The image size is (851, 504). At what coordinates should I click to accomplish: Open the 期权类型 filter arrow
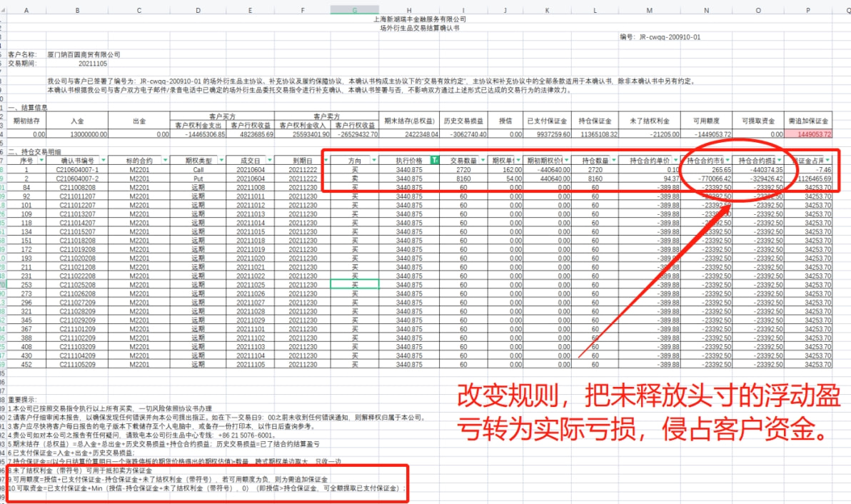(x=221, y=161)
